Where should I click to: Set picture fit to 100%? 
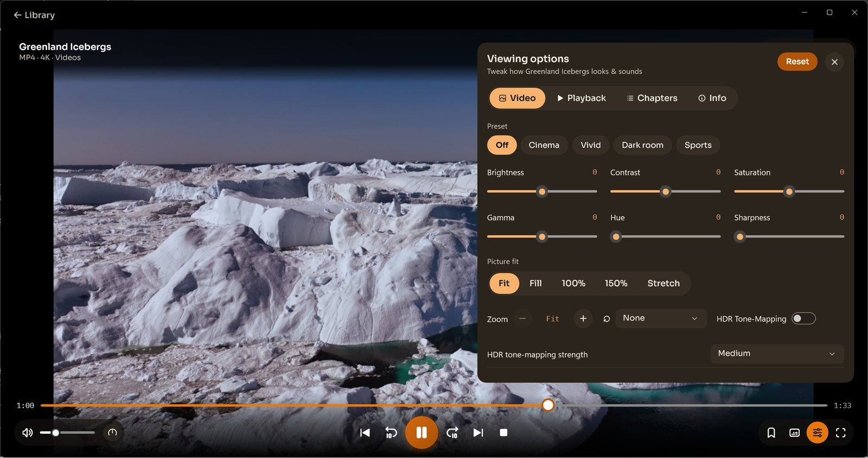[x=573, y=283]
